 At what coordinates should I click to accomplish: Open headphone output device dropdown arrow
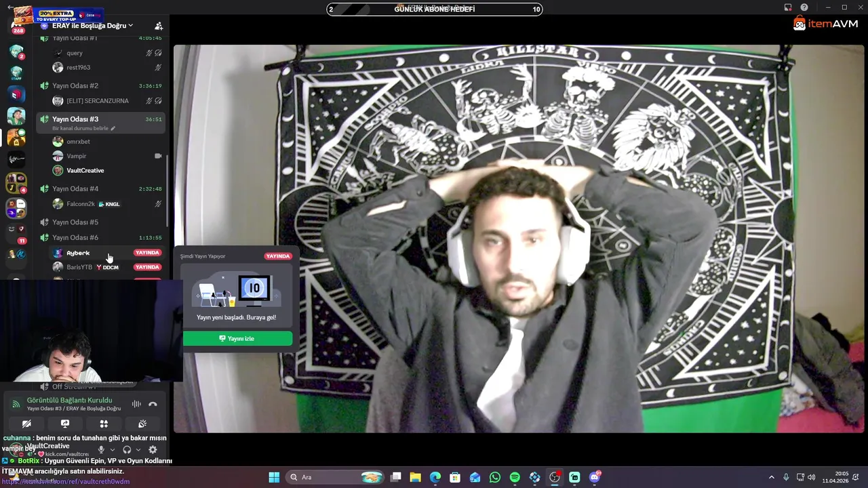coord(138,449)
